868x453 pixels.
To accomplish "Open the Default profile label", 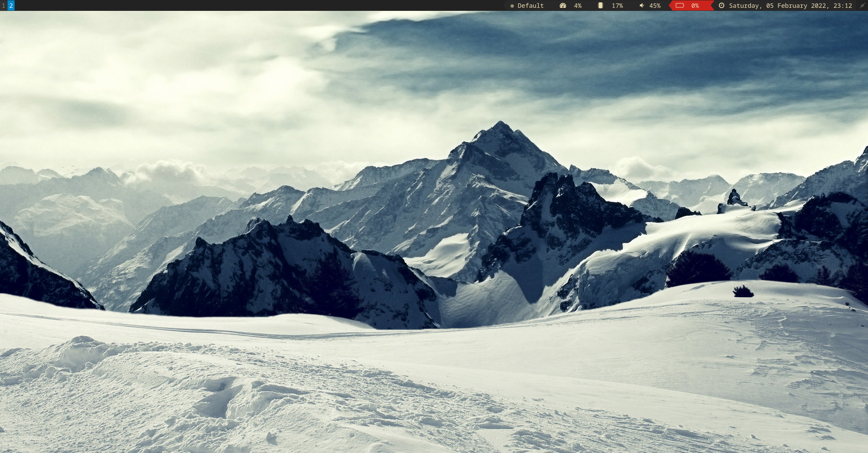I will pos(530,6).
